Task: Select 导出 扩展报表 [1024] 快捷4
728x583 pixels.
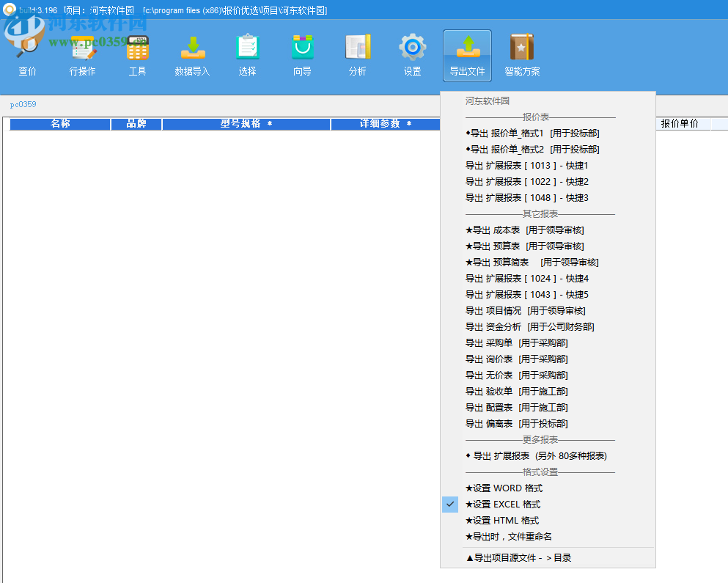Action: 527,278
